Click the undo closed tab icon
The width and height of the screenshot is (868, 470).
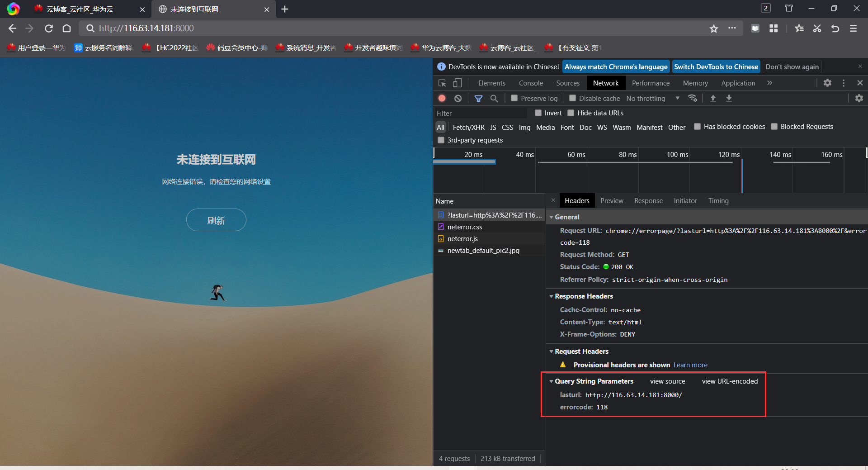835,28
